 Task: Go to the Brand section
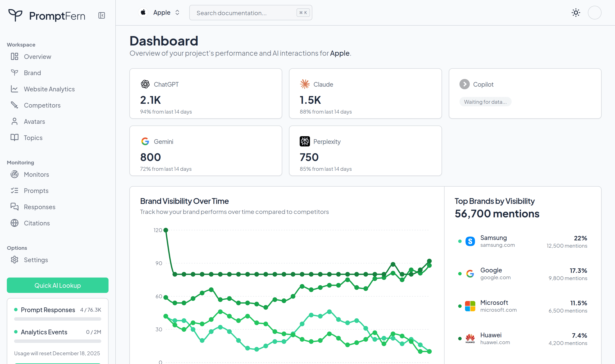coord(32,73)
